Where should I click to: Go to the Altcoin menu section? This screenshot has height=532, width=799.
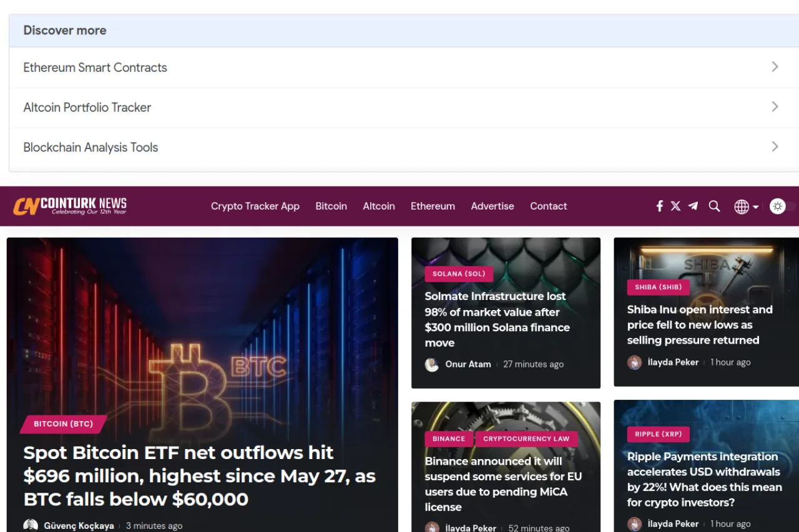pos(379,206)
